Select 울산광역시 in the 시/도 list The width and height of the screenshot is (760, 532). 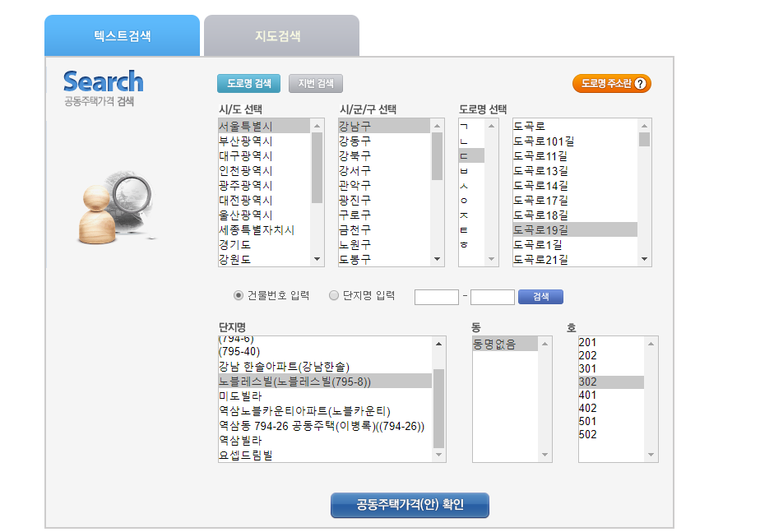[264, 215]
